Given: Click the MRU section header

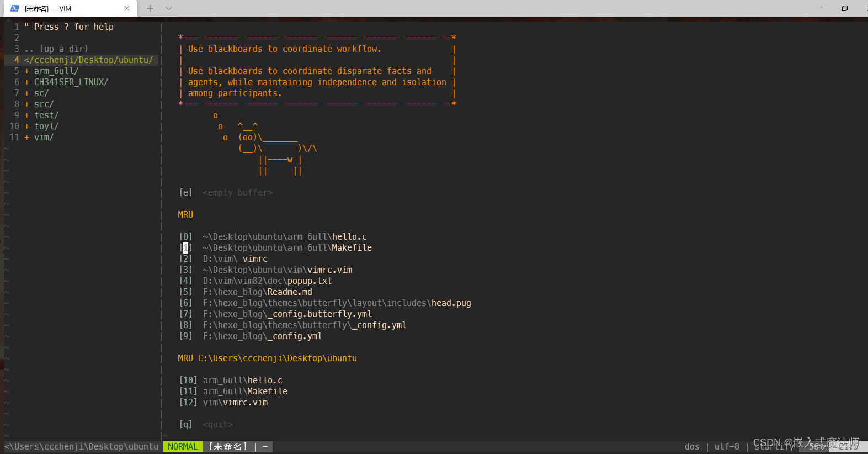Looking at the screenshot, I should click(185, 214).
